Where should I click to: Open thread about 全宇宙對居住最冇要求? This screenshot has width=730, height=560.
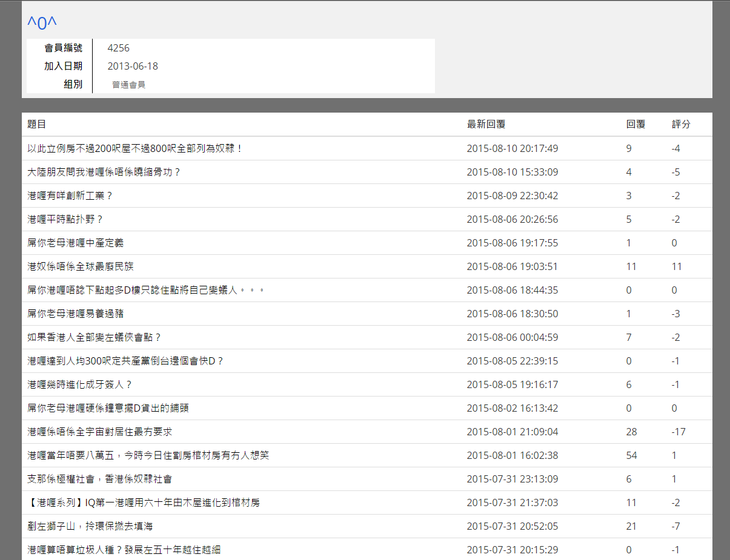click(100, 432)
